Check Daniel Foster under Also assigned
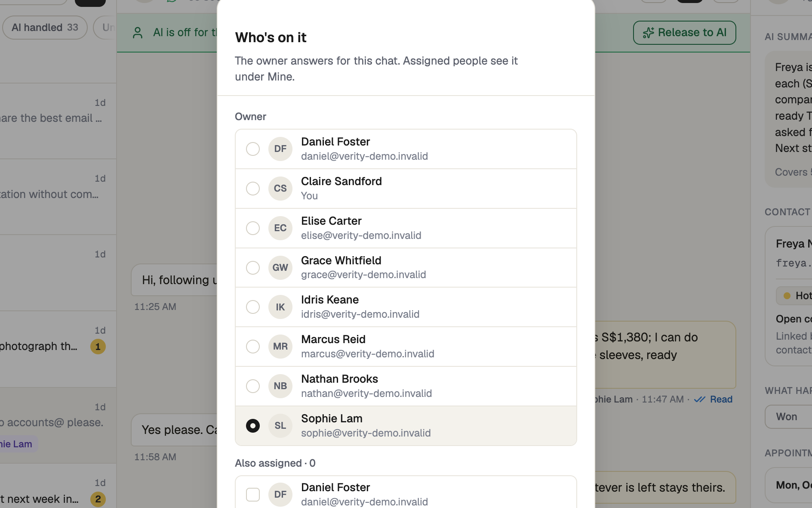 [253, 495]
